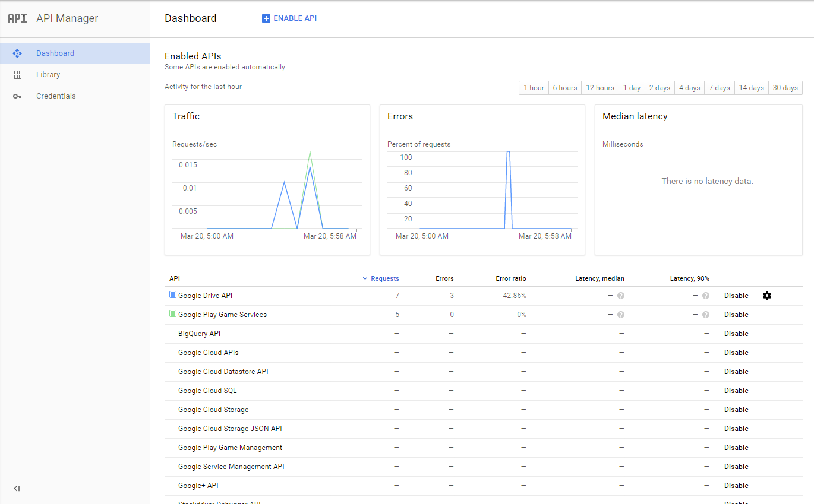Click the Dashboard sidebar icon

[17, 53]
